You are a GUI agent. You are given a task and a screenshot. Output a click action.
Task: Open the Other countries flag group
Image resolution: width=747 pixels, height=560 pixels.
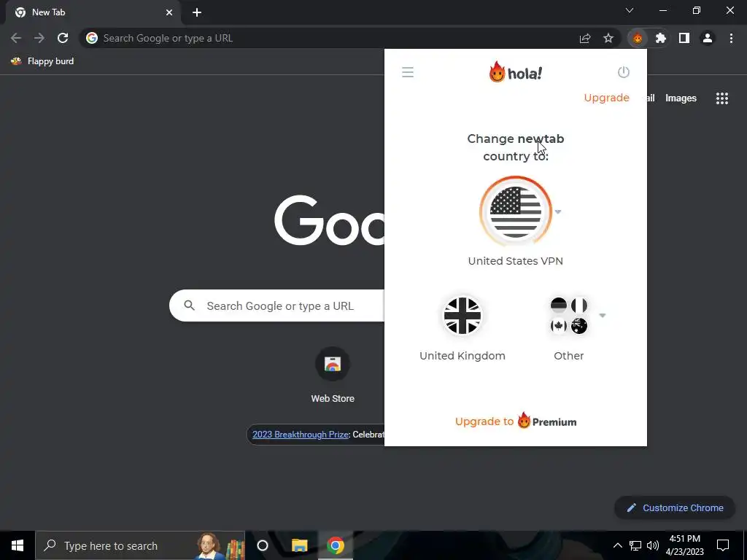point(569,316)
